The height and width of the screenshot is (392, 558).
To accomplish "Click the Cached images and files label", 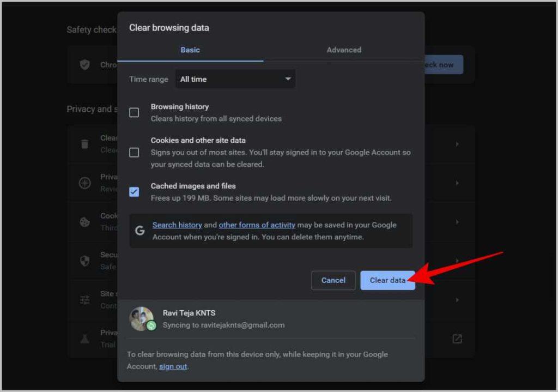I will (x=193, y=186).
